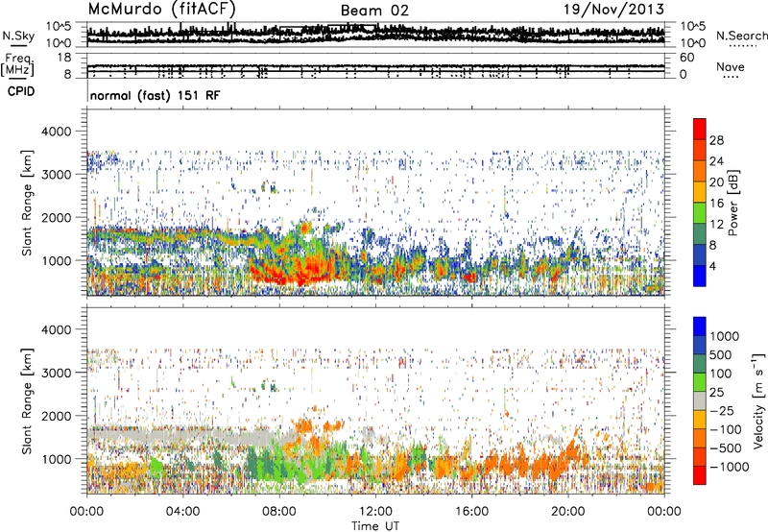768x532 pixels.
Task: Click the Nave legend label
Action: coord(731,67)
